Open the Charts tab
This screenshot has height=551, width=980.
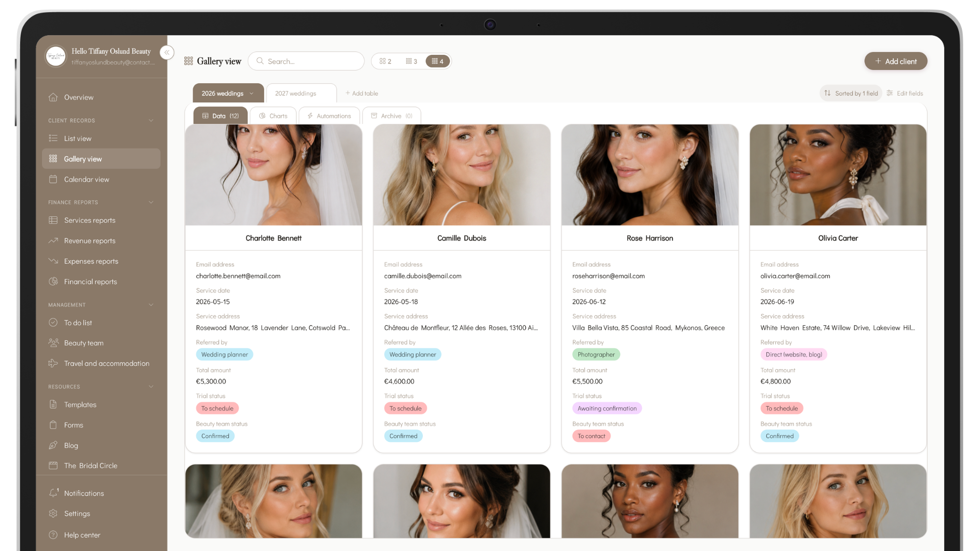pos(273,116)
